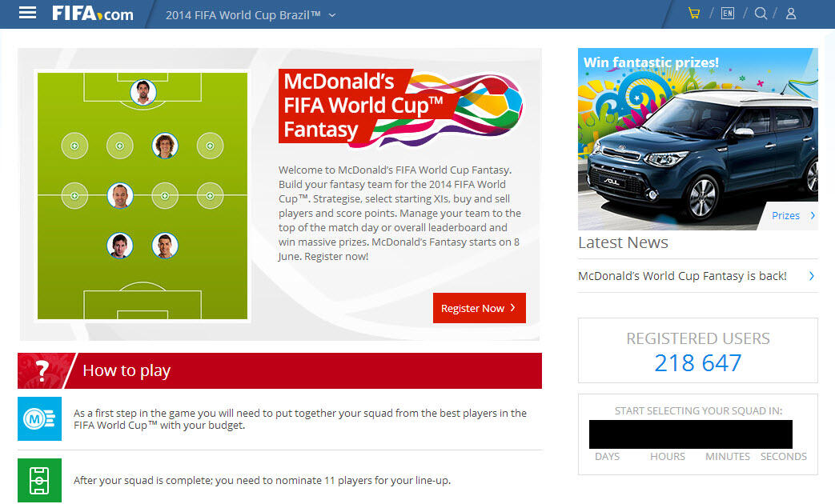Click the HOURS countdown label
835x504 pixels.
(x=667, y=457)
